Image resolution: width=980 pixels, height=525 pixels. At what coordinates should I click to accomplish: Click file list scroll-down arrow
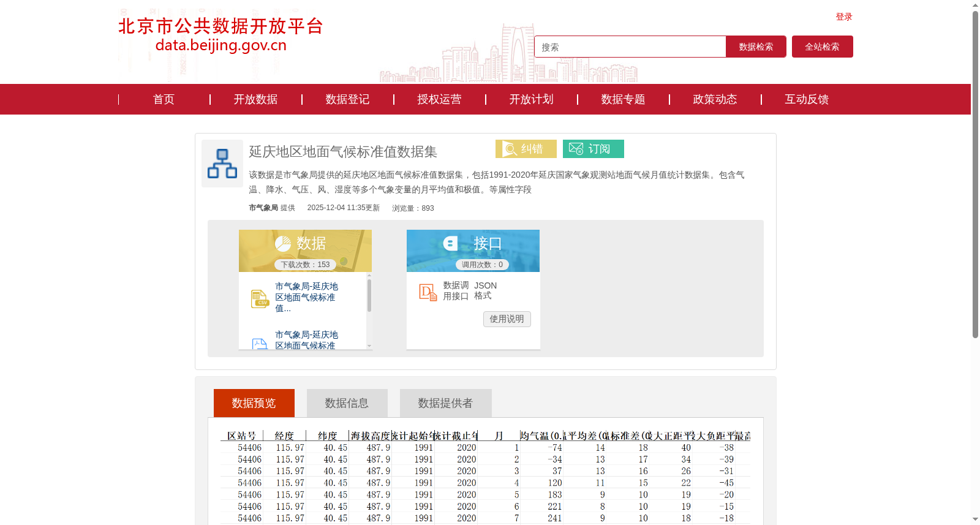pyautogui.click(x=369, y=346)
